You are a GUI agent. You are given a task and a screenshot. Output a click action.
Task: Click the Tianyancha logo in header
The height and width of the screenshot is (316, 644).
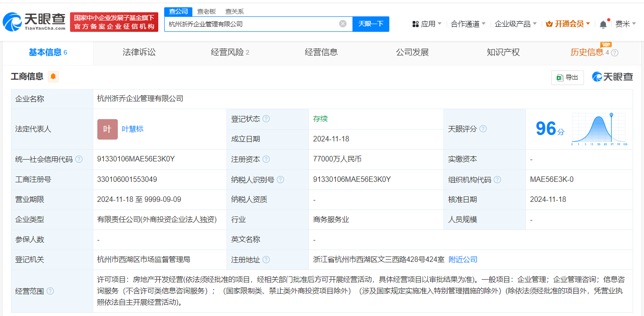coord(34,21)
